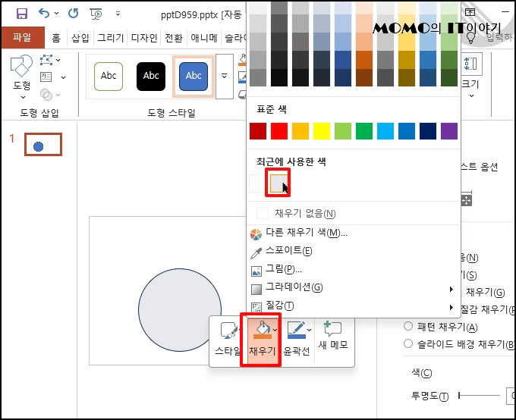516x420 pixels.
Task: Switch to the 홈 tab
Action: click(x=56, y=38)
